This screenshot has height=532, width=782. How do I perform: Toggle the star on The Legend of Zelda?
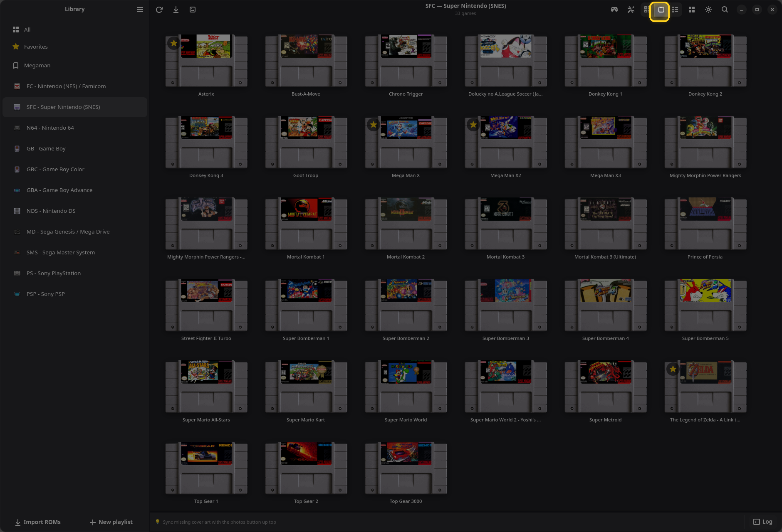[x=673, y=369]
